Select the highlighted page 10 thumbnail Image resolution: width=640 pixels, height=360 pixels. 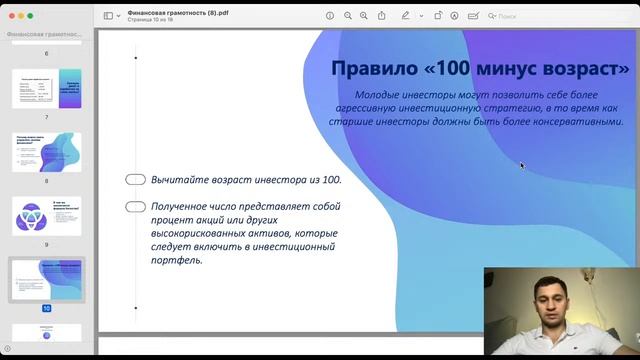pyautogui.click(x=47, y=280)
